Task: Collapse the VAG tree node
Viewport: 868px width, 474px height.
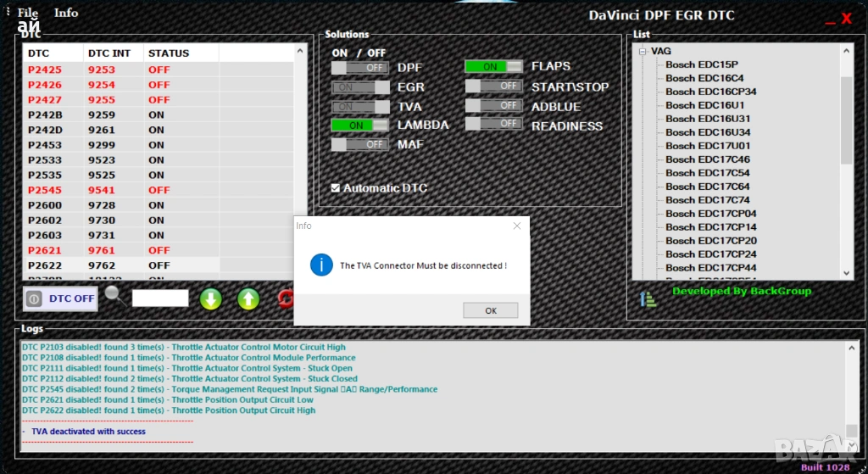Action: (643, 52)
